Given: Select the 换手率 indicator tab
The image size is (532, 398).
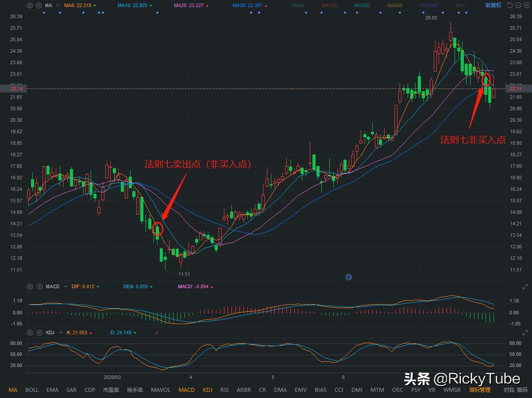Looking at the screenshot, I should [x=135, y=390].
